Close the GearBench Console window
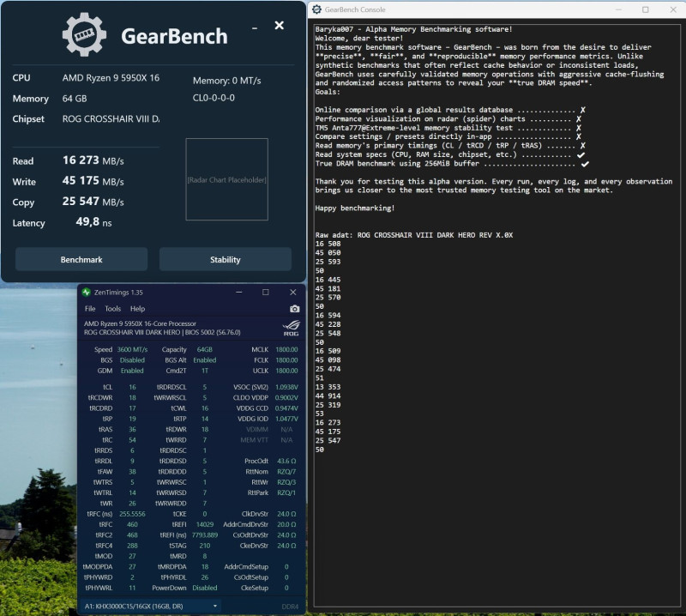Viewport: 686px width, 616px height. (x=673, y=9)
